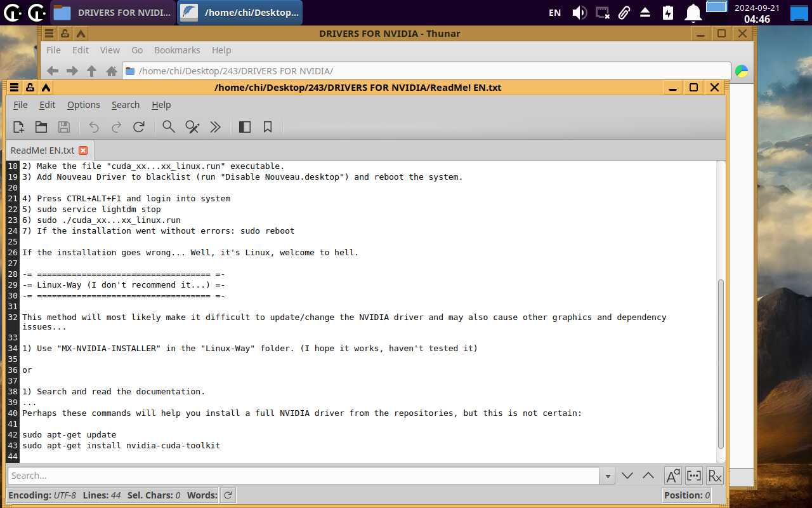Click the line "1) Search and read the documentation."

point(114,392)
